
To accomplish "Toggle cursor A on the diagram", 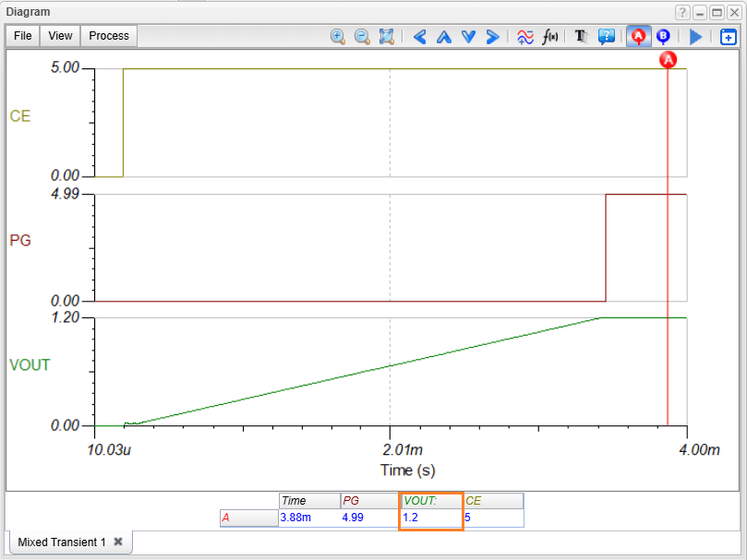I will pyautogui.click(x=637, y=37).
